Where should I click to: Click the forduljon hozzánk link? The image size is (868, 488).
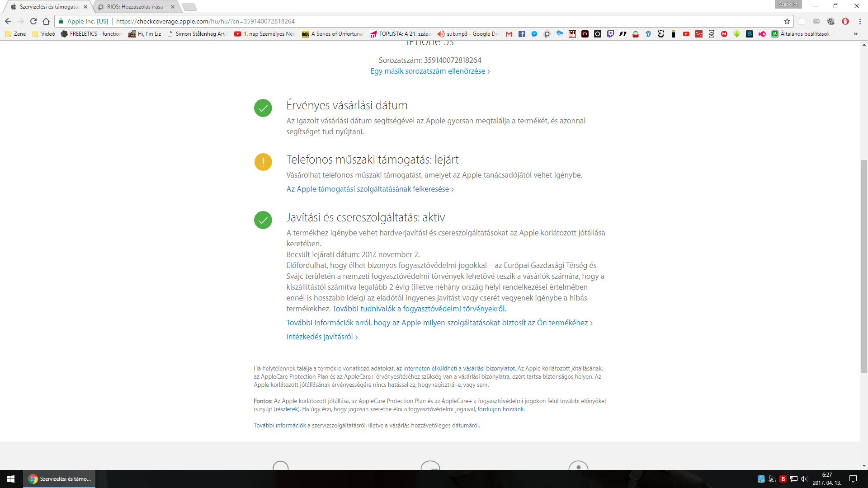(x=500, y=409)
